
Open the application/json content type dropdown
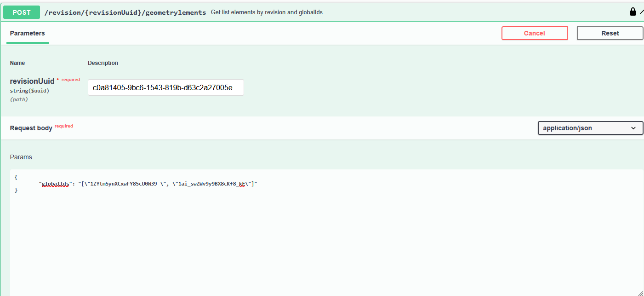pos(590,128)
